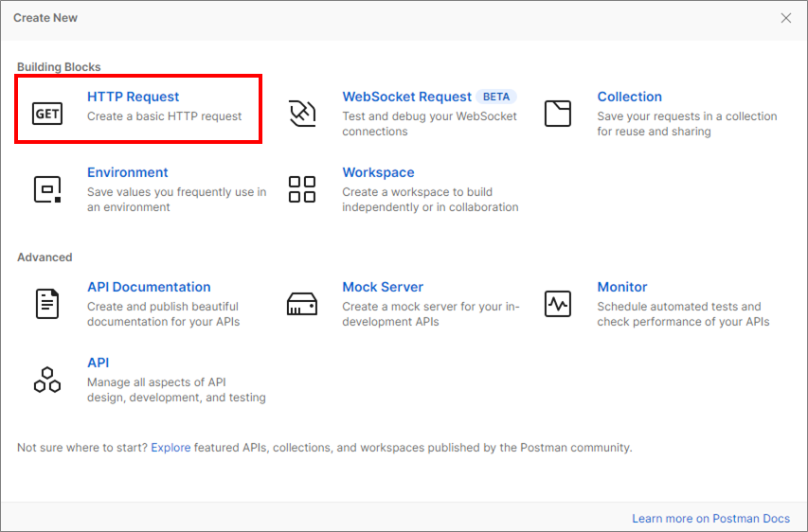The image size is (808, 532).
Task: Open the HTTP Request title link
Action: pyautogui.click(x=133, y=97)
